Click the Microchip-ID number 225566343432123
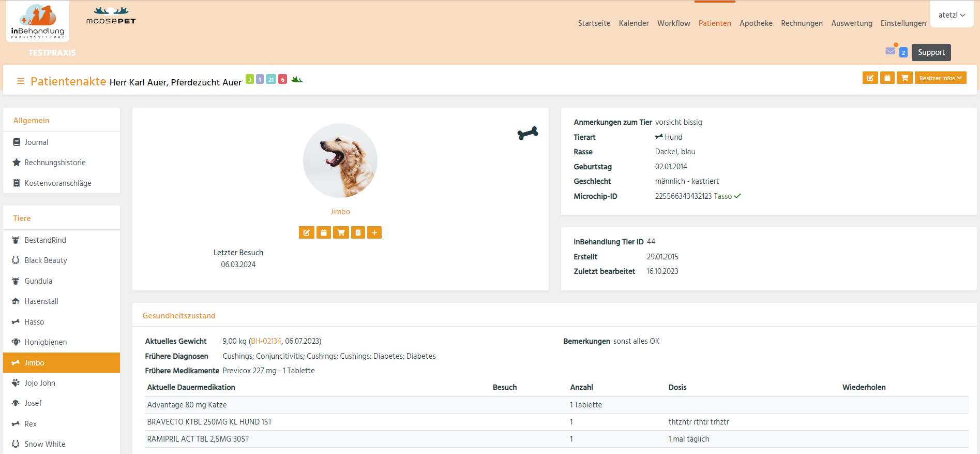 click(x=683, y=196)
